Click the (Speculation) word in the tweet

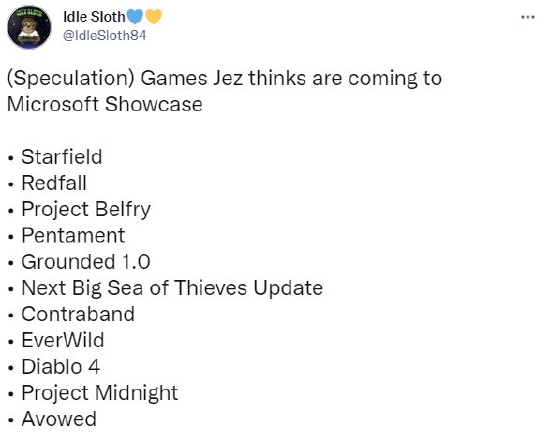(x=71, y=78)
